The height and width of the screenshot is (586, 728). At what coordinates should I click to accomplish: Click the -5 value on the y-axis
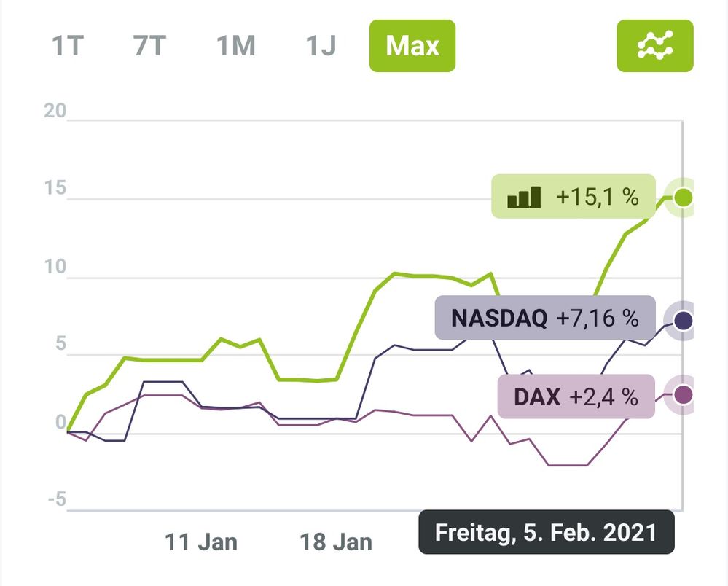click(x=55, y=500)
